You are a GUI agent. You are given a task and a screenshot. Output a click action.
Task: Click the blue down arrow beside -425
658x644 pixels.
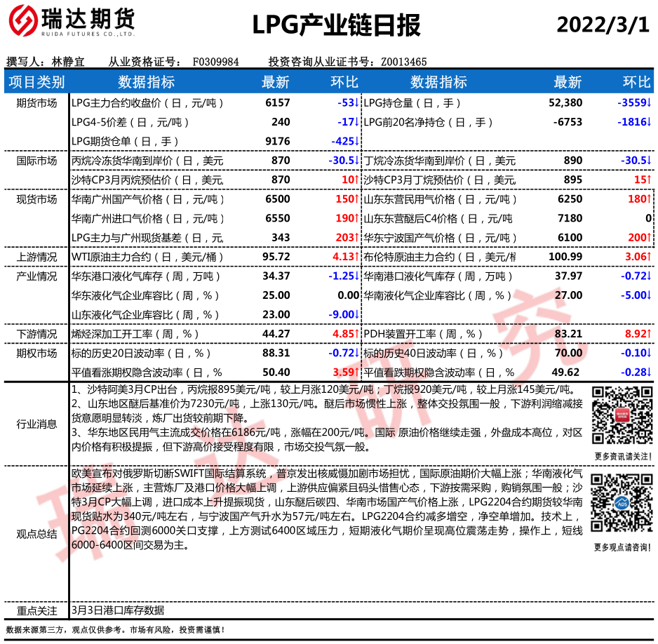point(356,141)
